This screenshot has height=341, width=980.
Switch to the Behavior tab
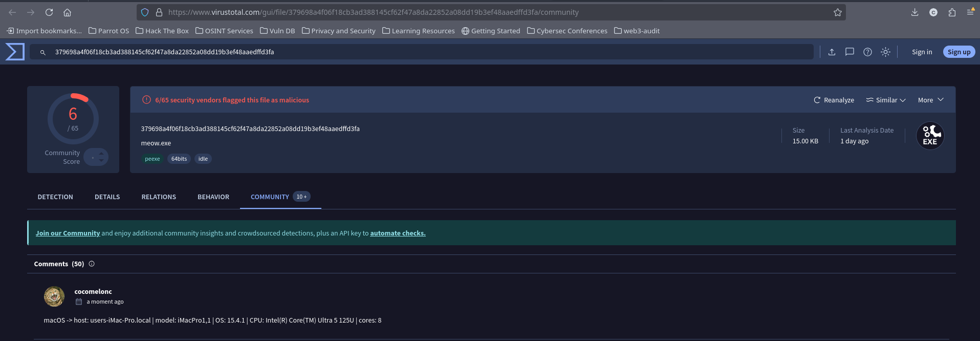point(213,197)
